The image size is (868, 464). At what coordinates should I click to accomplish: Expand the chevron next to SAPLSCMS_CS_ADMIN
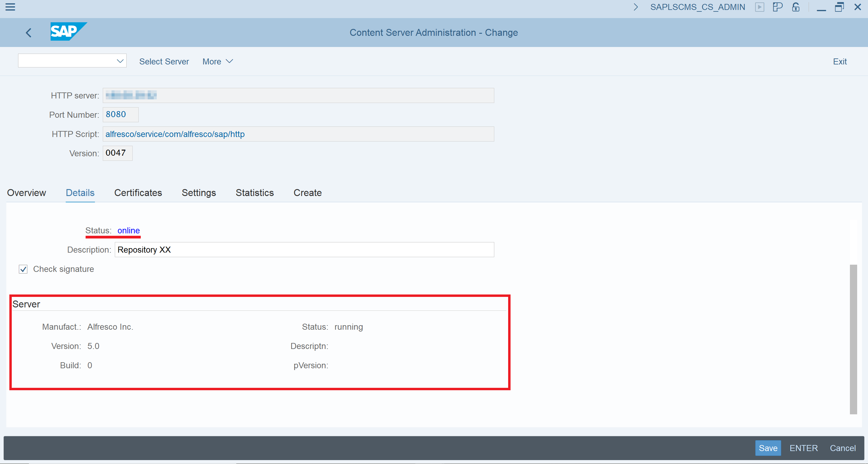tap(636, 7)
